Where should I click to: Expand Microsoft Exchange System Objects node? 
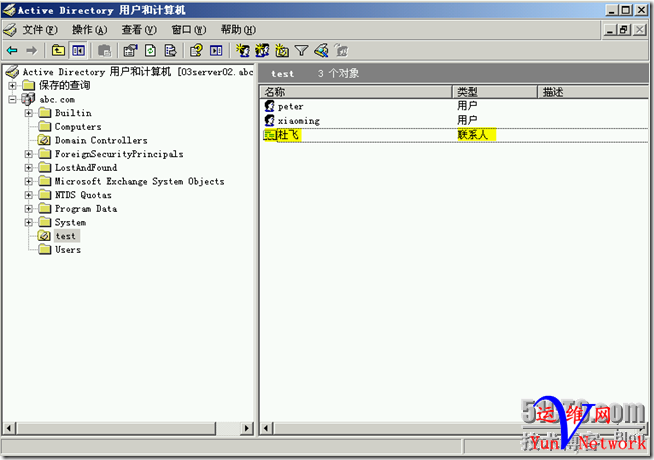[28, 181]
